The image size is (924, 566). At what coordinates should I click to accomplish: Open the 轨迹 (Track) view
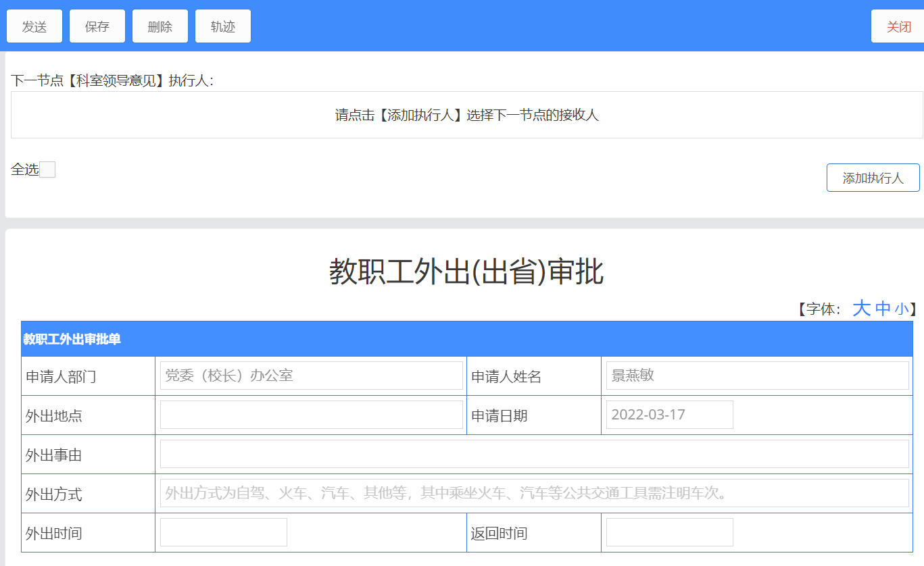click(223, 26)
